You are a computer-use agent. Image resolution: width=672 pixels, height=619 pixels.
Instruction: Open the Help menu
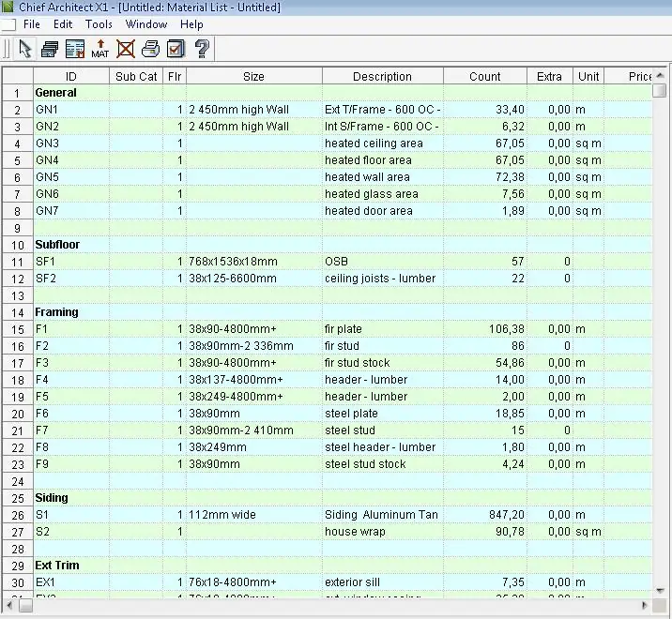(x=191, y=24)
